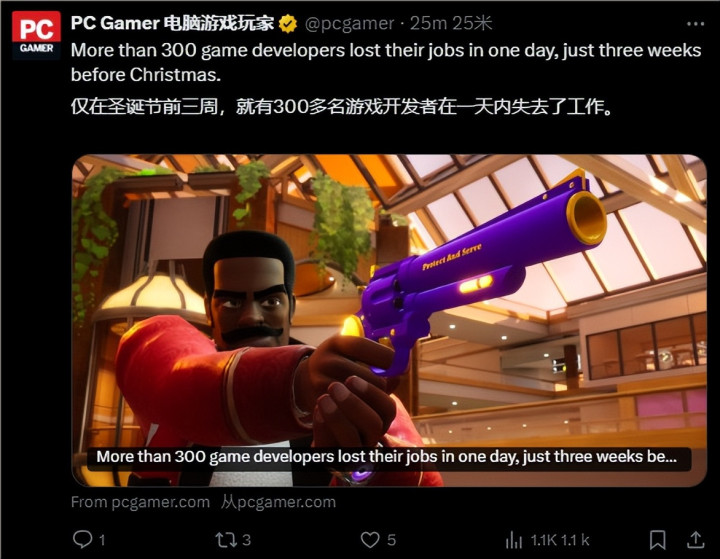Image resolution: width=720 pixels, height=559 pixels.
Task: Open the view count analytics icon
Action: [x=514, y=540]
